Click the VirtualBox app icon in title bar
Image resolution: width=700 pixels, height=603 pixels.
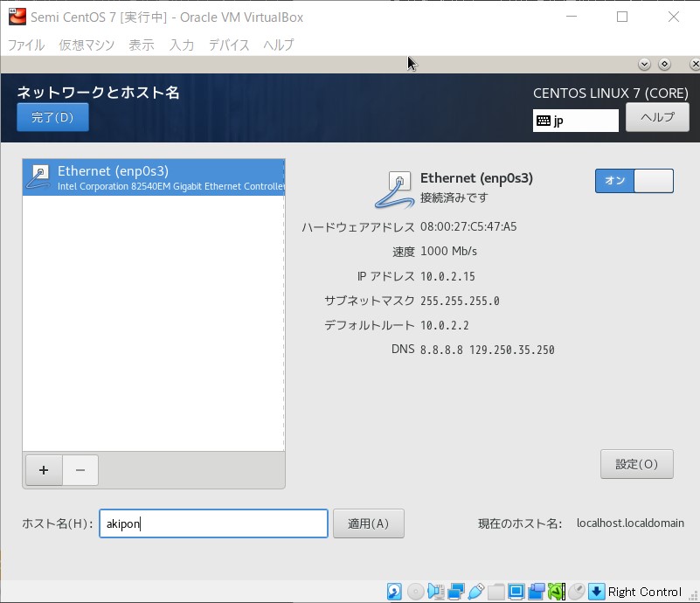(x=17, y=17)
